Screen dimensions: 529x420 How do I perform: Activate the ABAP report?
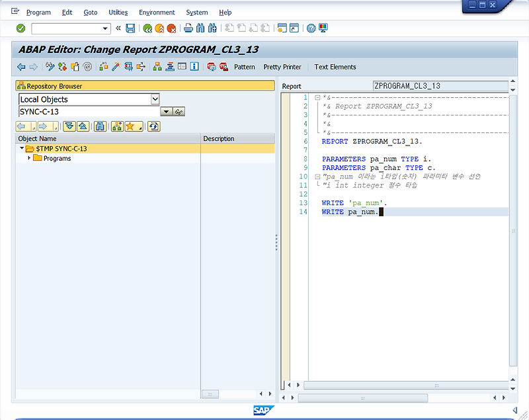pos(61,66)
